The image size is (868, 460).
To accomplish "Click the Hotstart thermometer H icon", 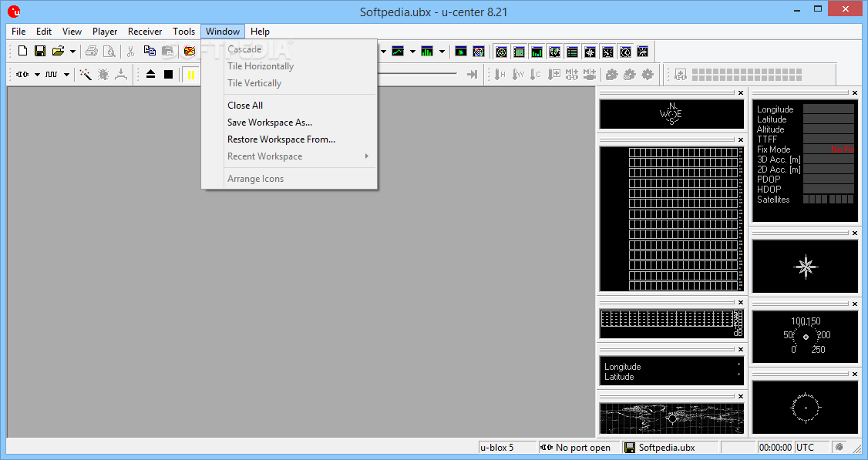I will (x=500, y=74).
